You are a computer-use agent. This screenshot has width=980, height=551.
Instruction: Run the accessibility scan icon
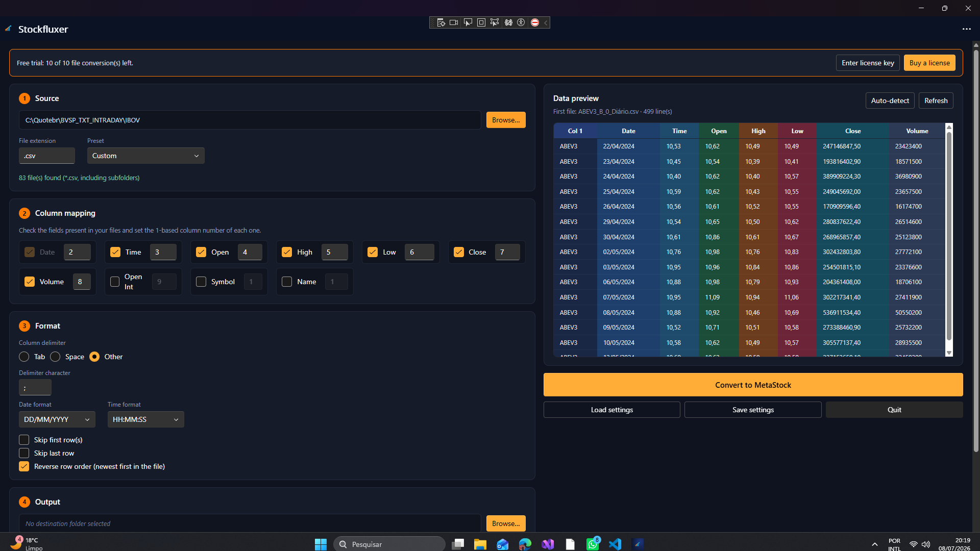(x=521, y=22)
